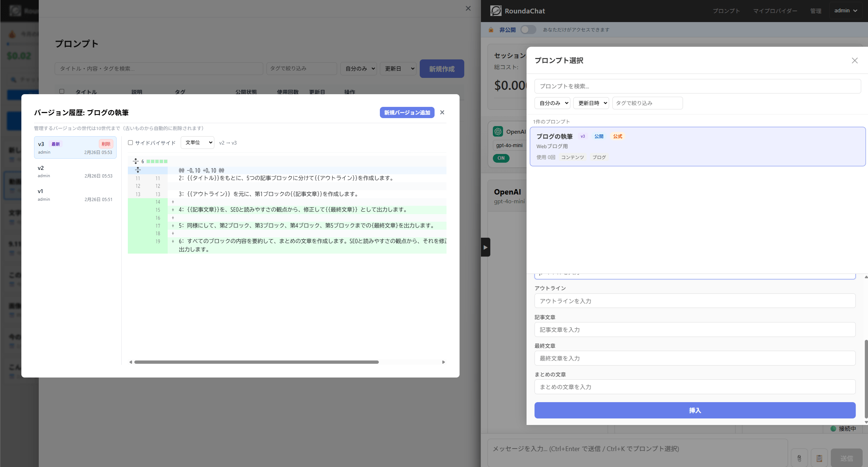Click the OpenAI logo on the gpt-4o-mini card

pos(498,131)
